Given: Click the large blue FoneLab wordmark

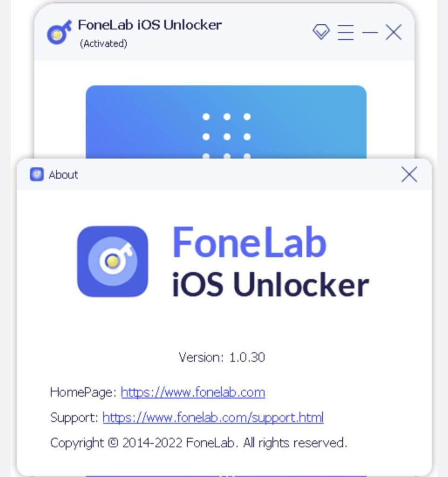Looking at the screenshot, I should coord(249,242).
